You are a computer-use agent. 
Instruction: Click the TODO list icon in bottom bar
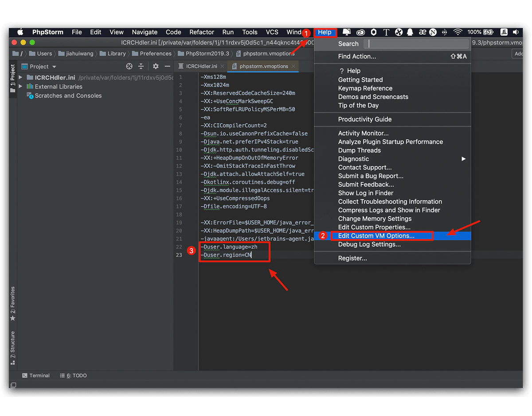point(63,375)
